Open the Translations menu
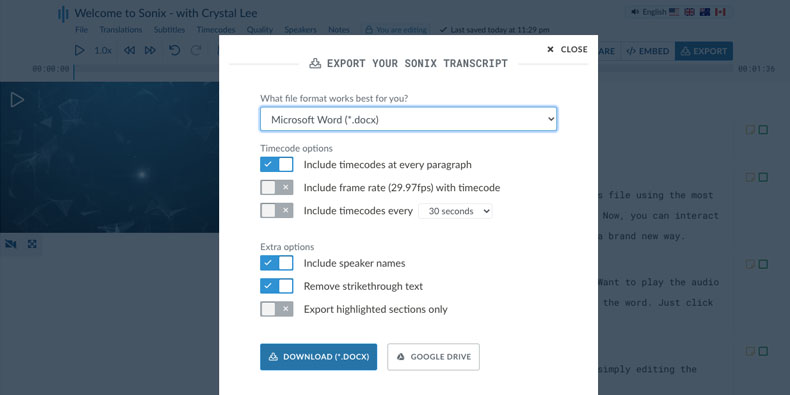The width and height of the screenshot is (790, 395). (121, 30)
